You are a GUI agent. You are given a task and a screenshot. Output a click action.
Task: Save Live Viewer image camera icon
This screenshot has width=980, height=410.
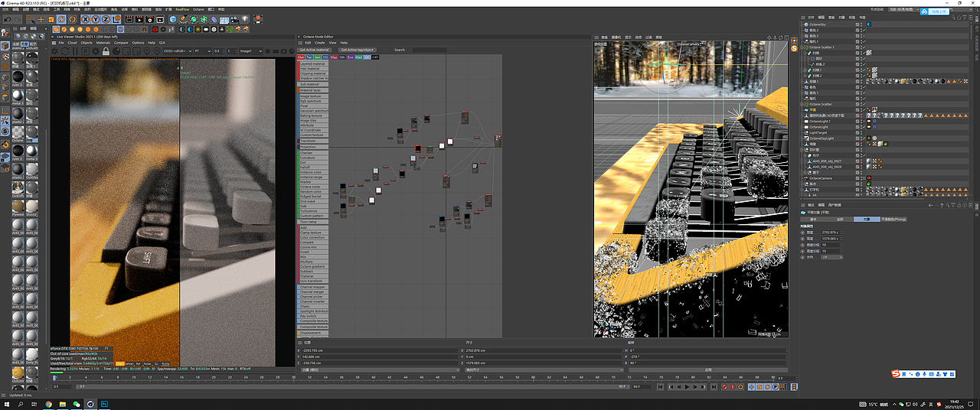pos(283,51)
